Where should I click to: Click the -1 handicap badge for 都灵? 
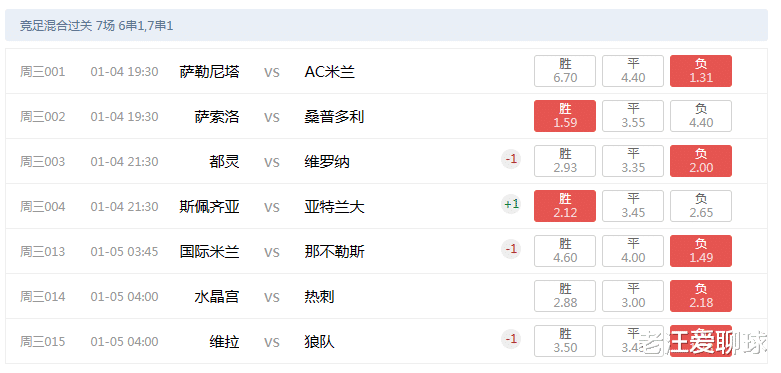(x=511, y=159)
